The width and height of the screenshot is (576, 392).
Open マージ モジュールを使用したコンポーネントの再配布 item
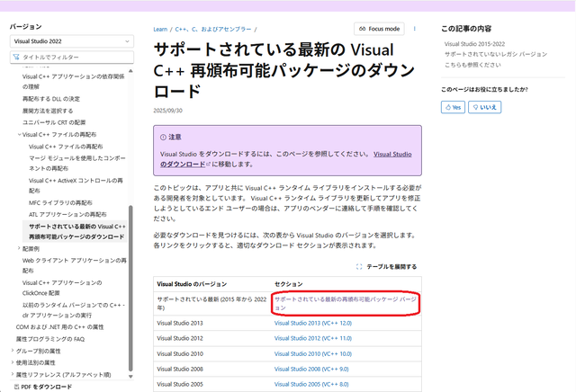point(77,163)
